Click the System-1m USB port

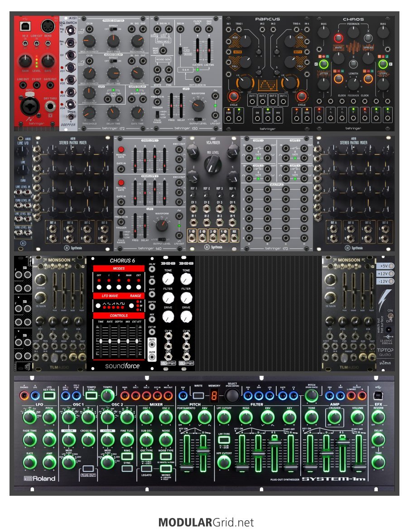378,395
